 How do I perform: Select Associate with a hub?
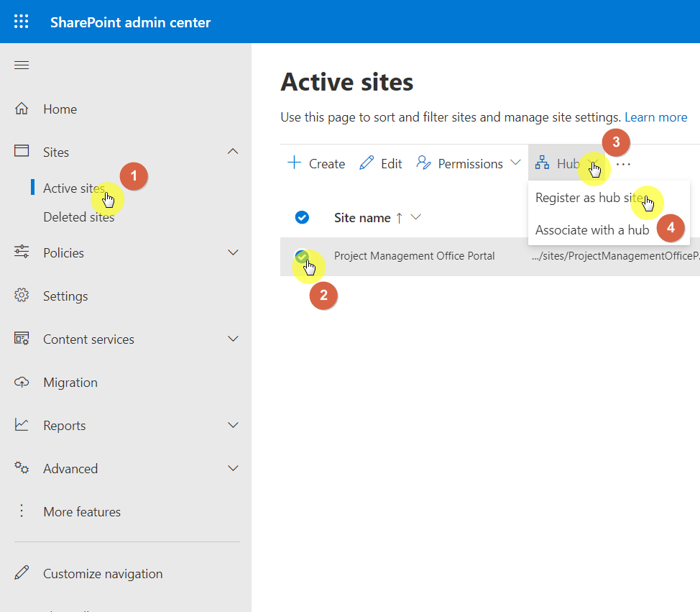609,229
